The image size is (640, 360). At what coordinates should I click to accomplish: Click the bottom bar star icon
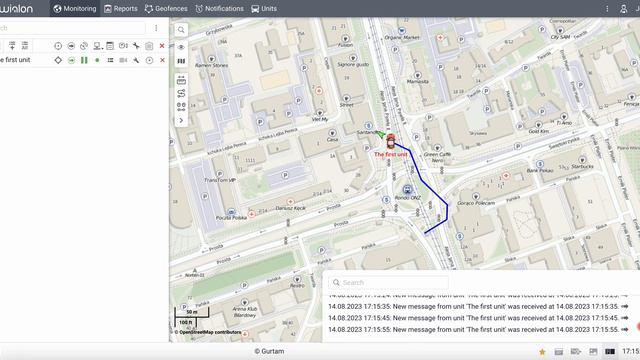(542, 352)
